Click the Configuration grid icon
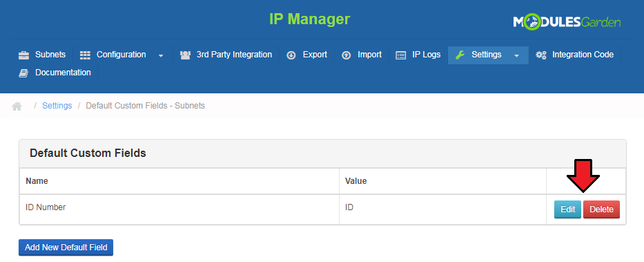Viewport: 644px width, 262px height. 85,55
